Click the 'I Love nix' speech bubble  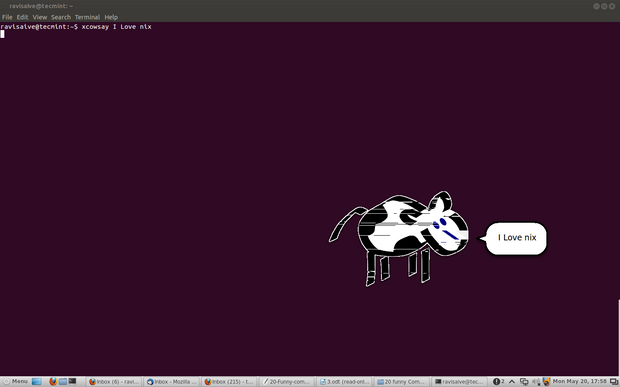516,238
